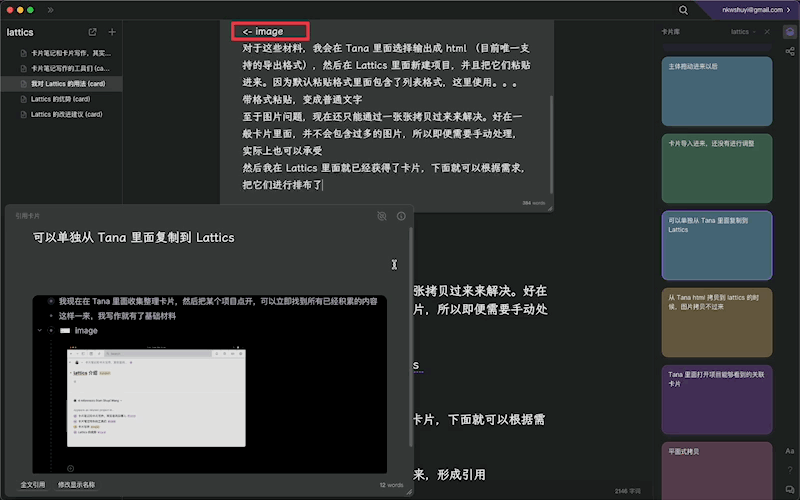Click the 修改显示名称 button

[x=76, y=485]
